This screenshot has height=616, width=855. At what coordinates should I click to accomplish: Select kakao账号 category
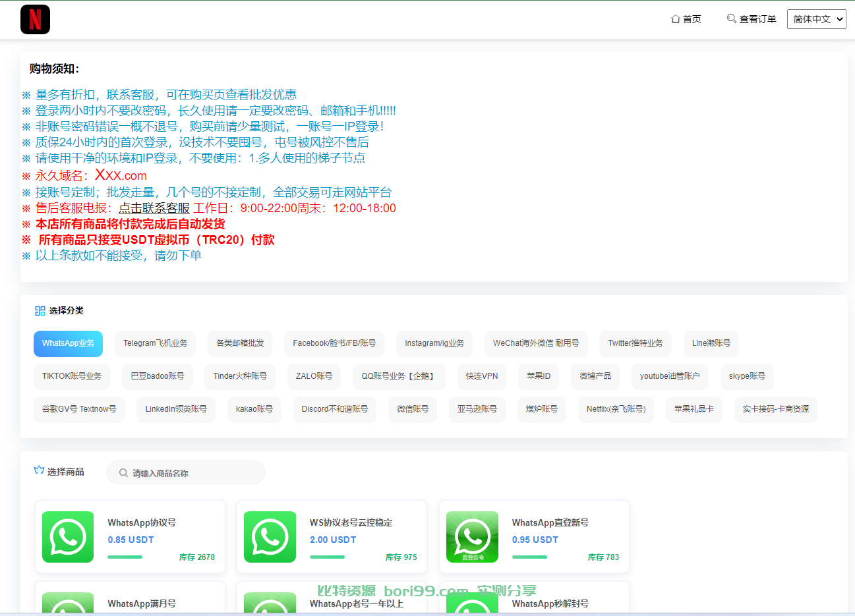tap(254, 409)
